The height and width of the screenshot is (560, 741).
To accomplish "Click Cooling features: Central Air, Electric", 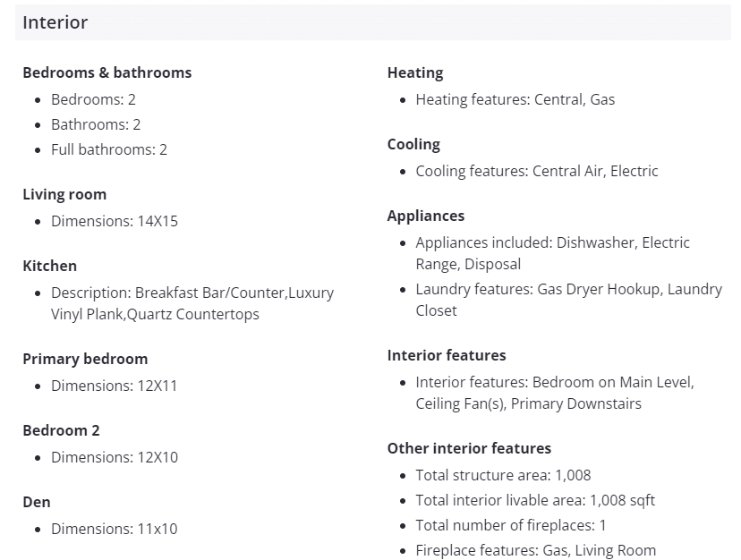I will point(536,171).
